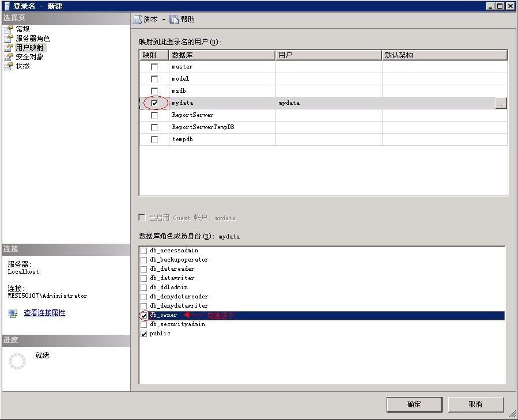The height and width of the screenshot is (420, 518).
Task: Enable the db_datareader role for mydata
Action: tap(142, 268)
